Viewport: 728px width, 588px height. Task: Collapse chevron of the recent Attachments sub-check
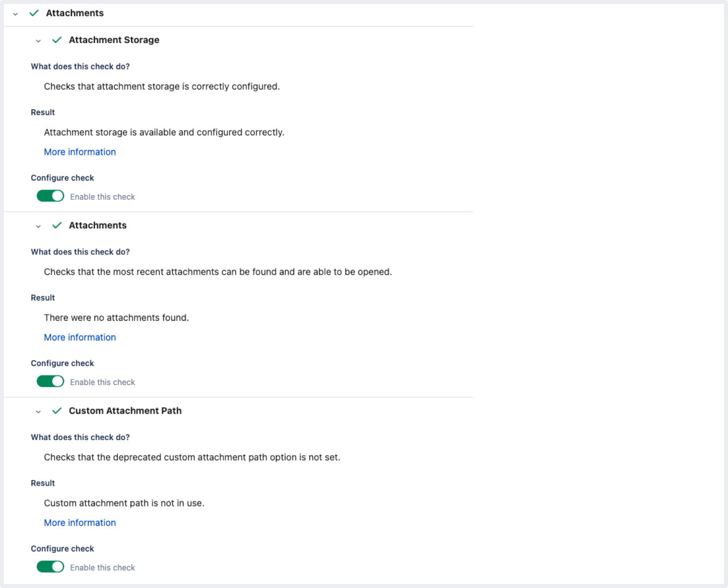click(38, 226)
